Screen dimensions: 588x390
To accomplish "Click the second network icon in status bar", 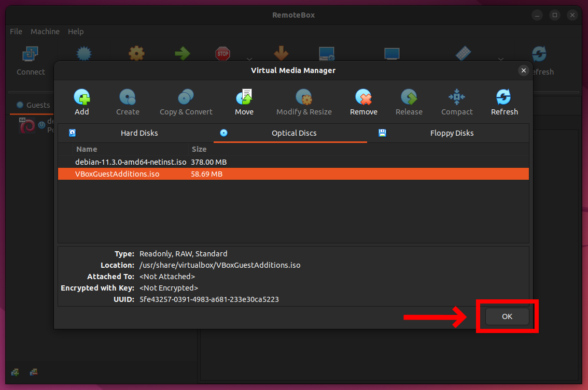I will pos(34,372).
